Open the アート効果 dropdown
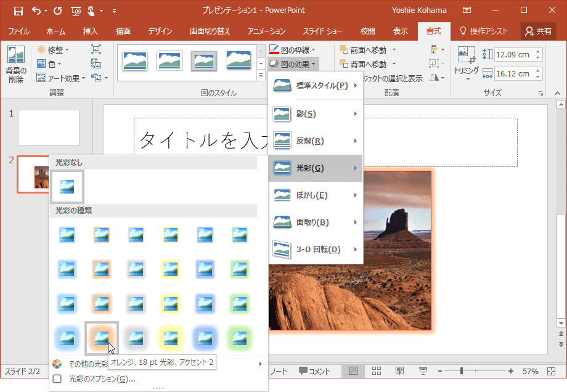 pos(61,78)
